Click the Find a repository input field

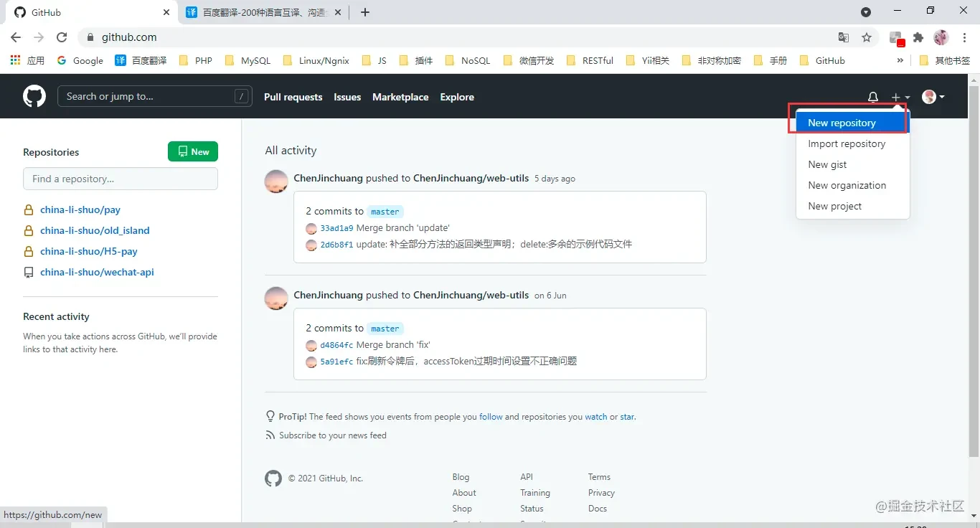pos(121,179)
